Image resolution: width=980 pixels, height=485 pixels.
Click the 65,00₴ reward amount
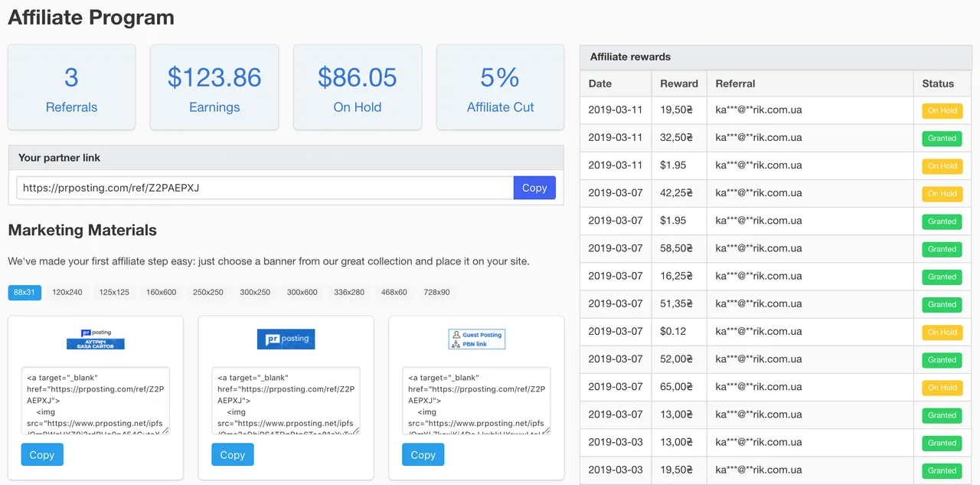point(676,386)
